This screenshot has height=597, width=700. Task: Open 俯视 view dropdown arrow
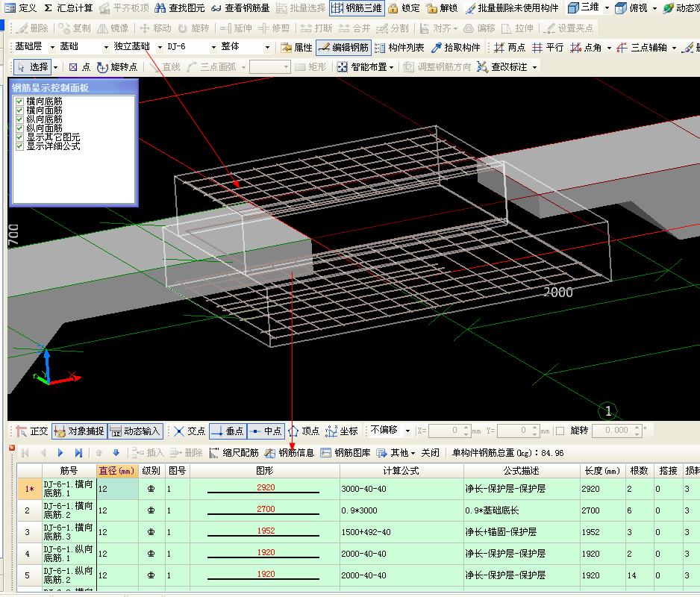655,8
